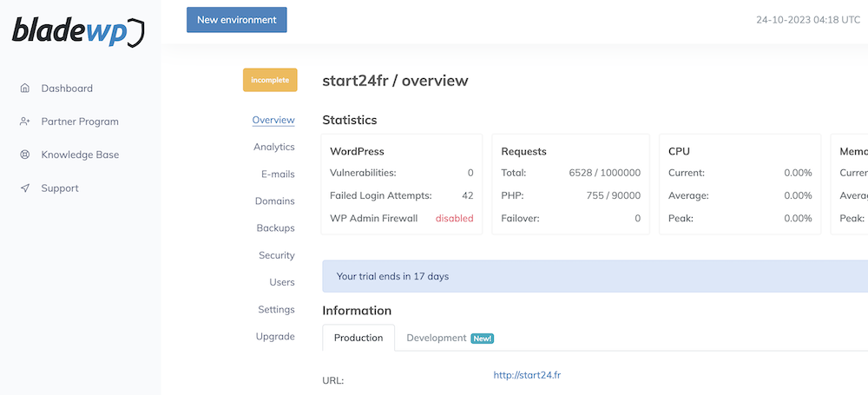The height and width of the screenshot is (395, 868).
Task: Open the Users section
Action: 281,282
